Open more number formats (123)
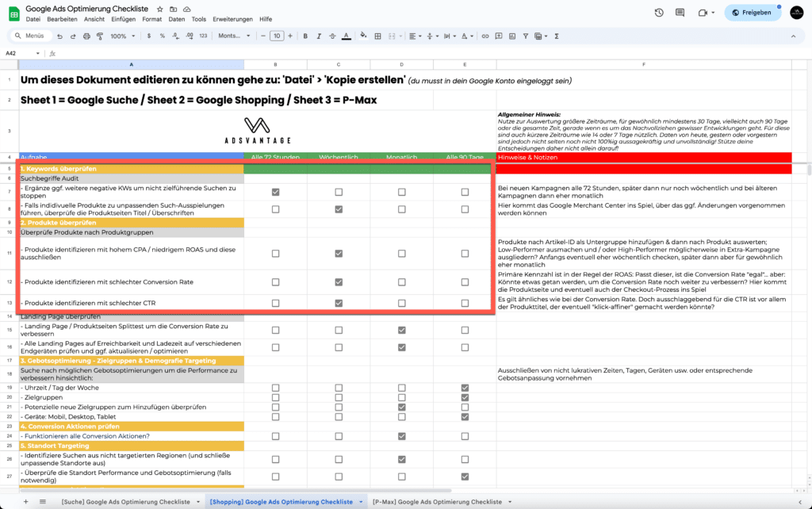Screen dimensions: 812x509 [203, 36]
